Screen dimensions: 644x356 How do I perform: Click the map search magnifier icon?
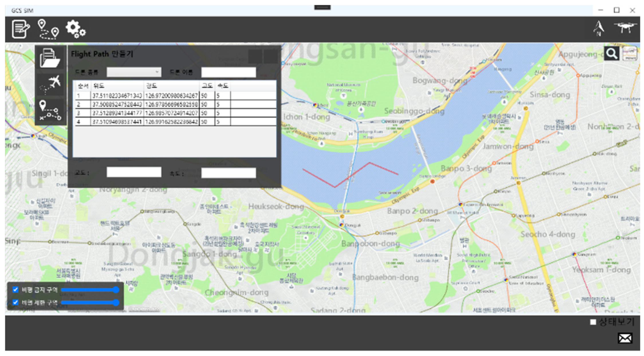point(611,54)
